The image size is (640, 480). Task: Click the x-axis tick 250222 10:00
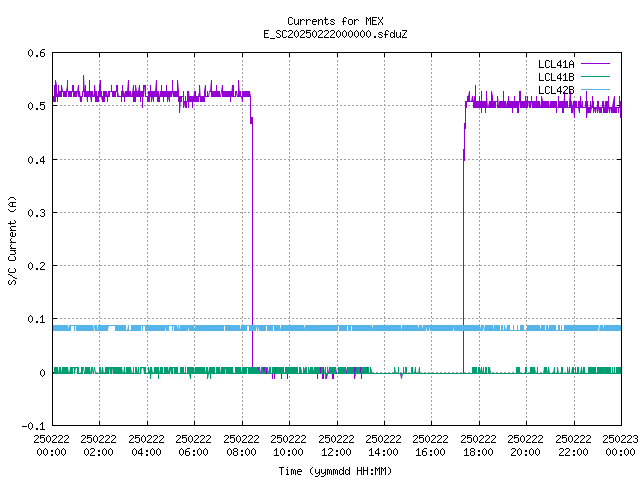(288, 445)
